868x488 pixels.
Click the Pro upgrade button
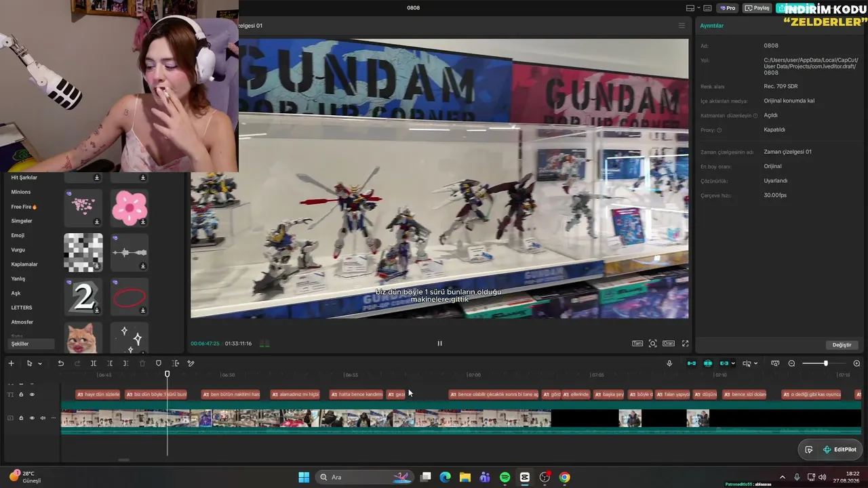tap(728, 8)
